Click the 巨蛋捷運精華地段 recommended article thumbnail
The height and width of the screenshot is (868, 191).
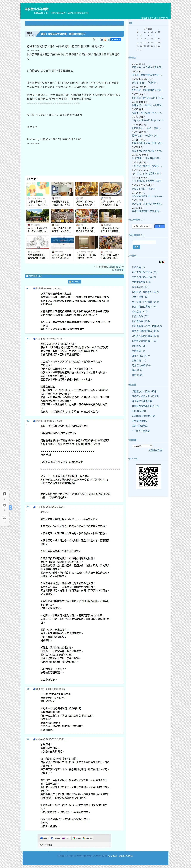(62, 189)
